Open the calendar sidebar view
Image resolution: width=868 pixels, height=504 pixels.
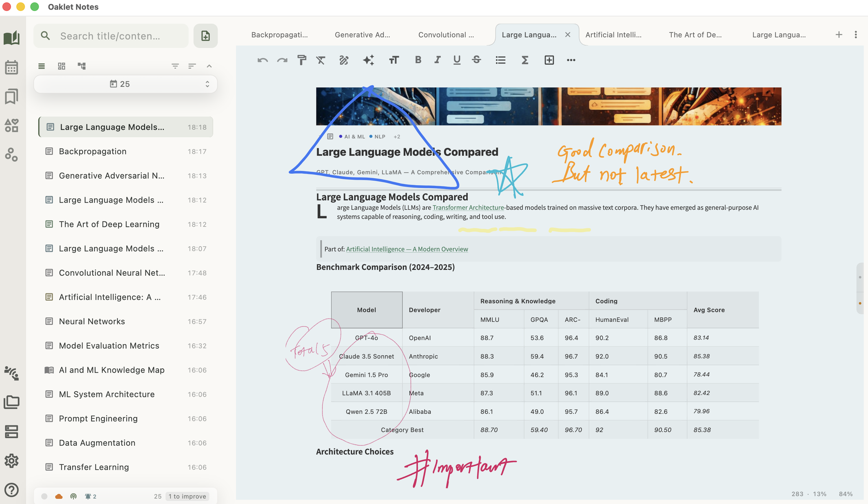pyautogui.click(x=12, y=67)
